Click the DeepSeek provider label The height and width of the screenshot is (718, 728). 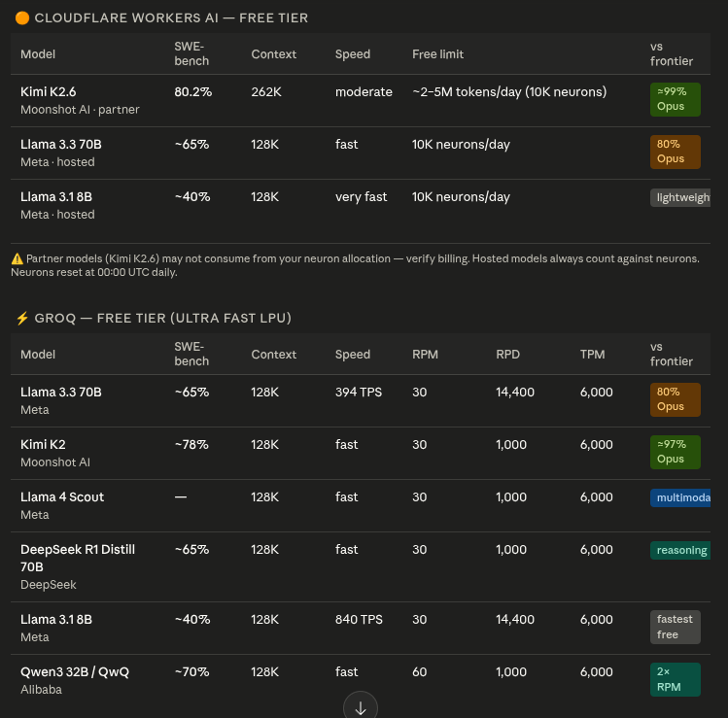[49, 585]
